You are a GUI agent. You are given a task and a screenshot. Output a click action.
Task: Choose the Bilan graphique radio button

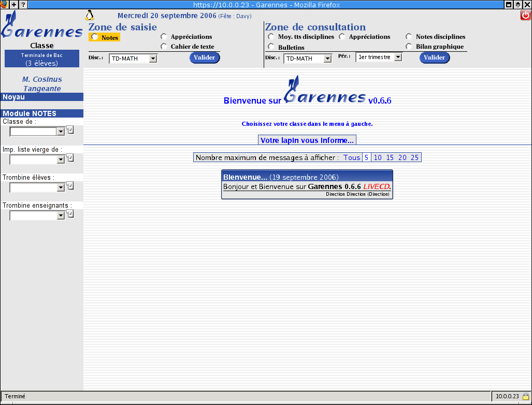409,47
